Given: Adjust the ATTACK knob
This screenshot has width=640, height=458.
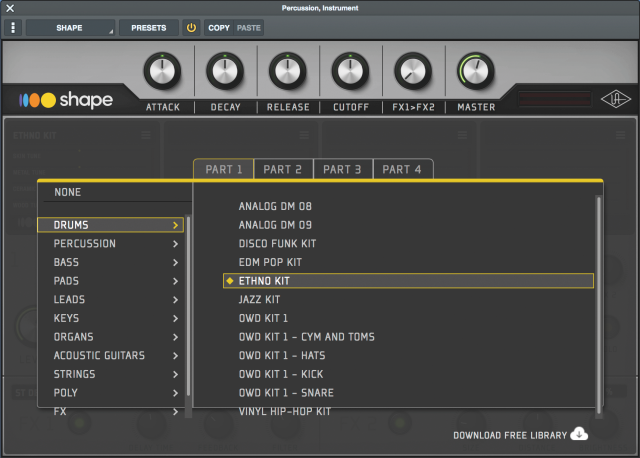Looking at the screenshot, I should [x=162, y=71].
